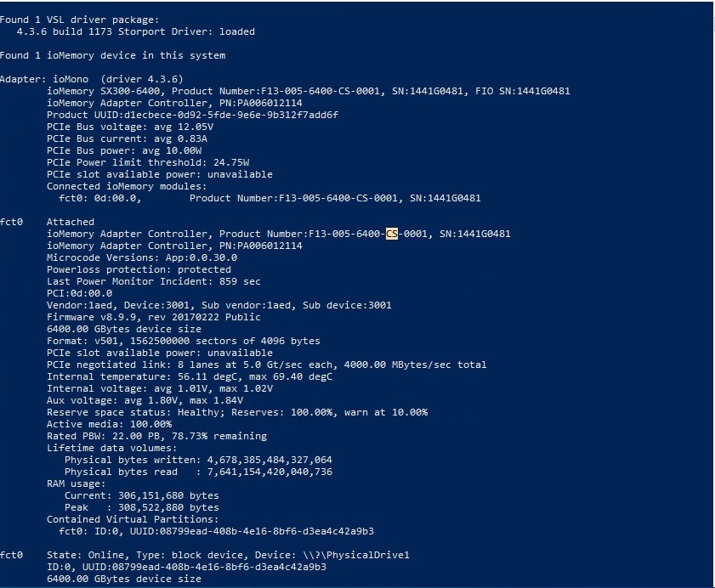Select the Reserve space status line

(x=236, y=412)
